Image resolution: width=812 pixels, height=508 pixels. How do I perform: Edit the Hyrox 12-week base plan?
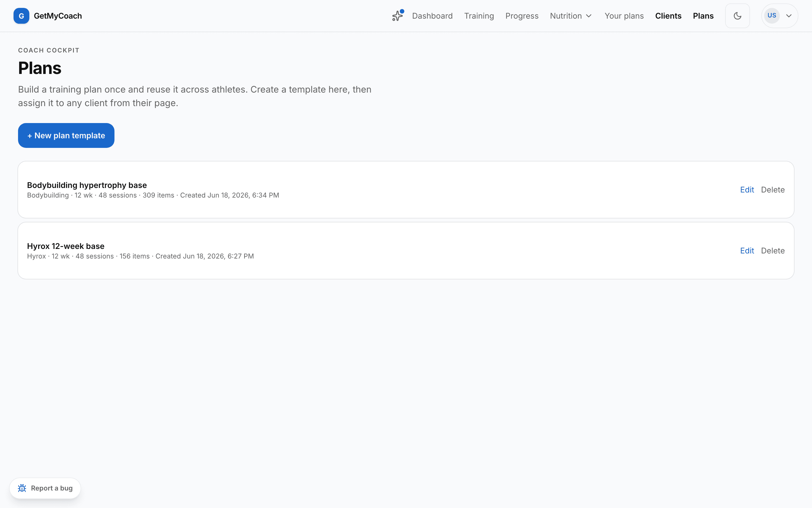pos(747,251)
